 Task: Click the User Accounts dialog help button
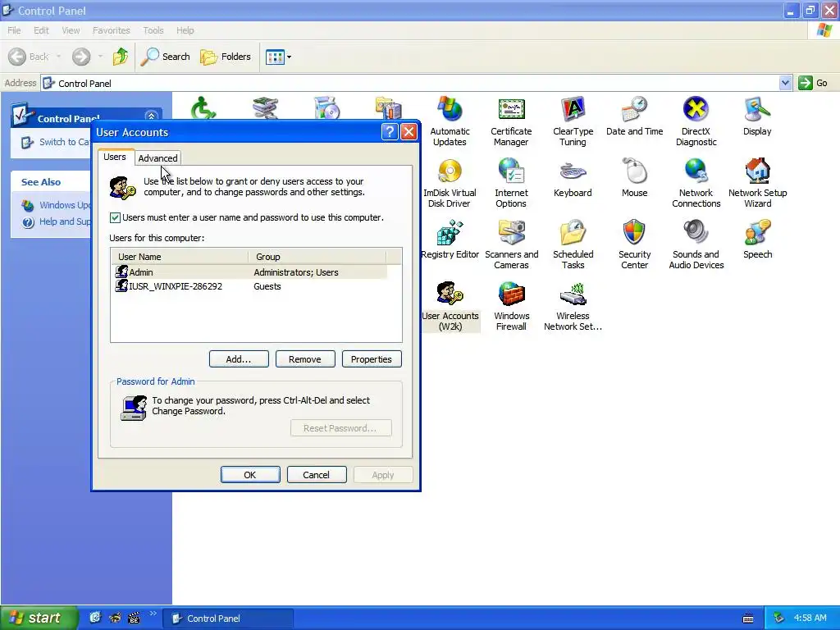click(x=390, y=132)
